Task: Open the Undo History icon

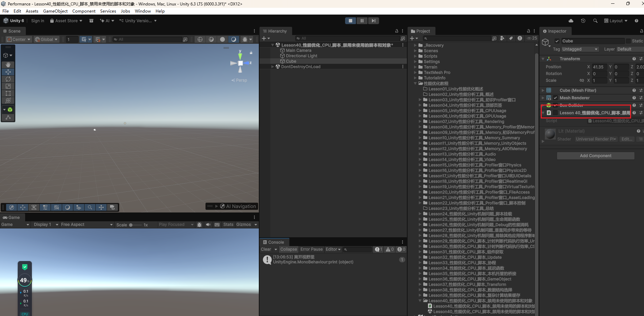Action: click(x=583, y=21)
